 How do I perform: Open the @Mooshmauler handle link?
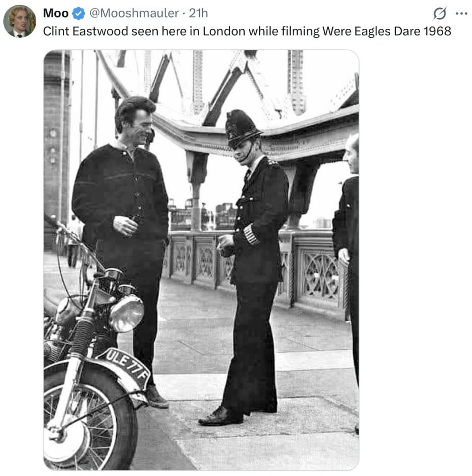coord(134,13)
